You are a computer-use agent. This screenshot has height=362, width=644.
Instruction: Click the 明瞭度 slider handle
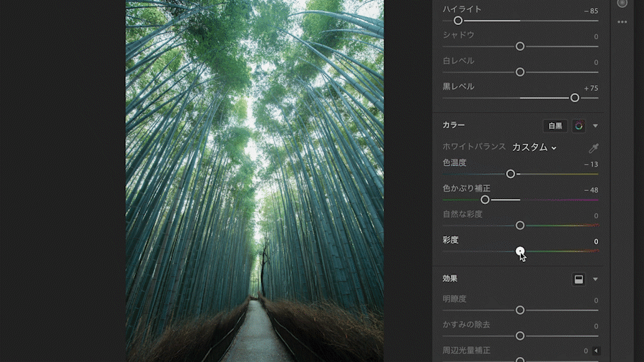click(x=520, y=310)
